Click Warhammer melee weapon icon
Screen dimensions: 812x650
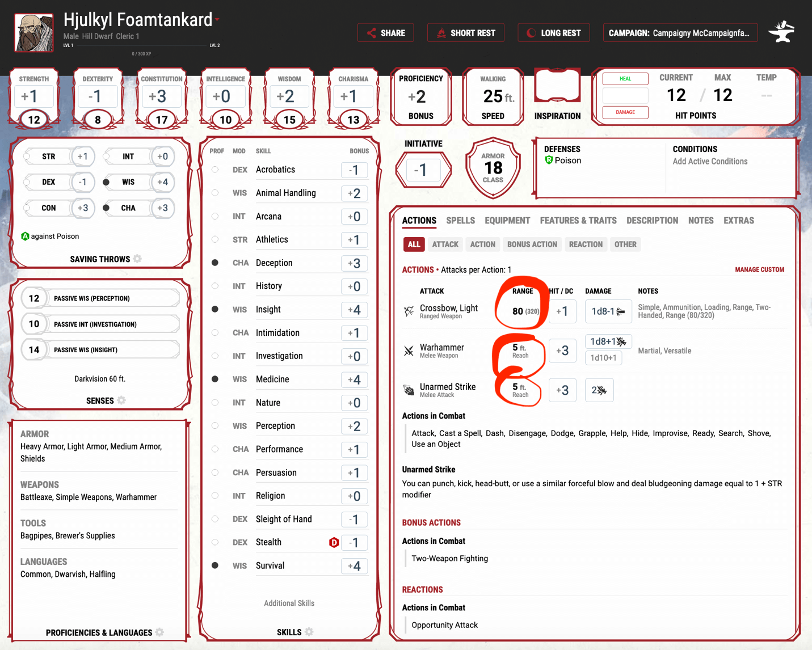[x=409, y=351]
